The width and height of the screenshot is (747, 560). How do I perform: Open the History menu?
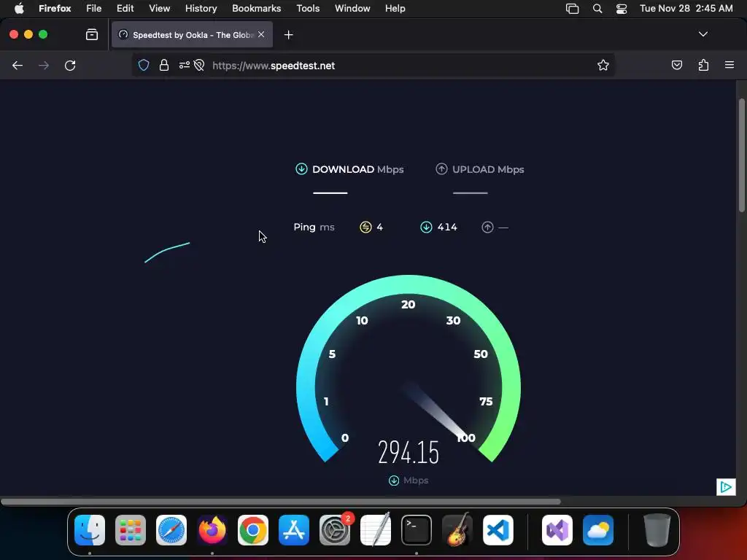click(x=201, y=9)
